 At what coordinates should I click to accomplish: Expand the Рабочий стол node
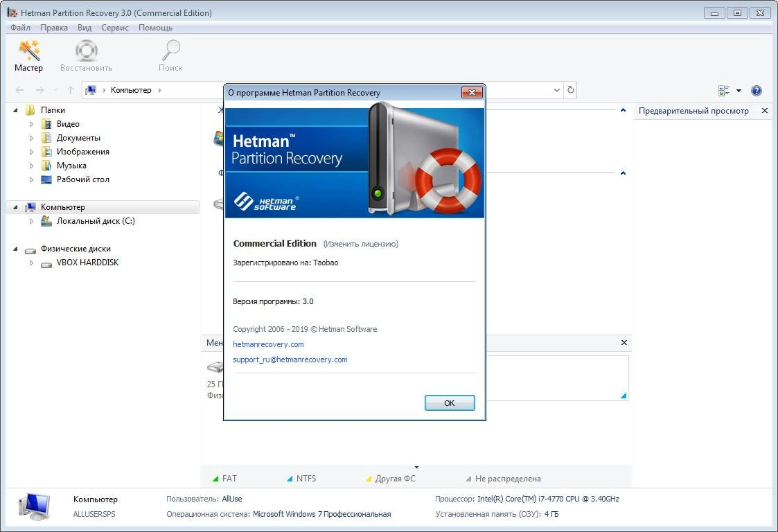coord(31,179)
